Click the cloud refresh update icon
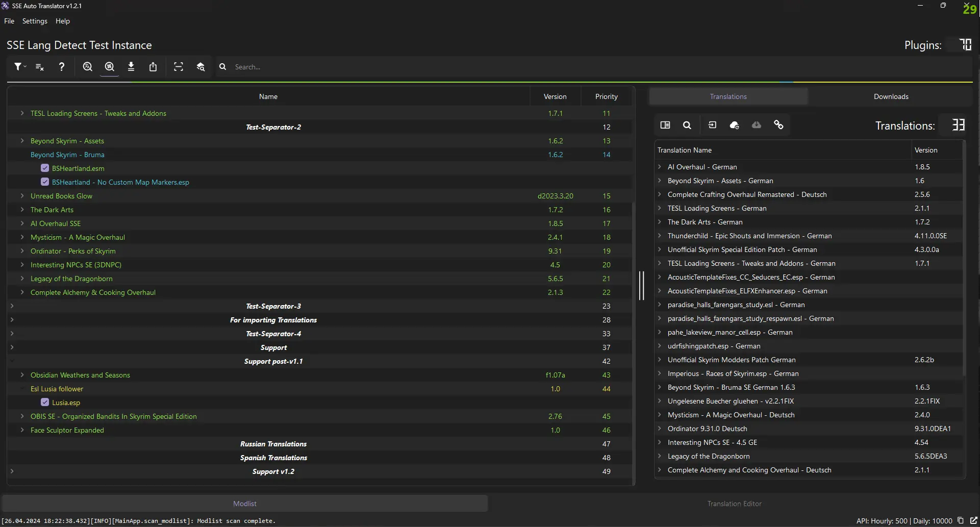 735,125
